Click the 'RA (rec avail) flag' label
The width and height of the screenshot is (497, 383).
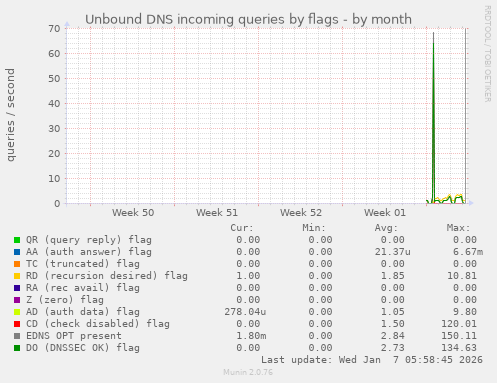pos(83,288)
